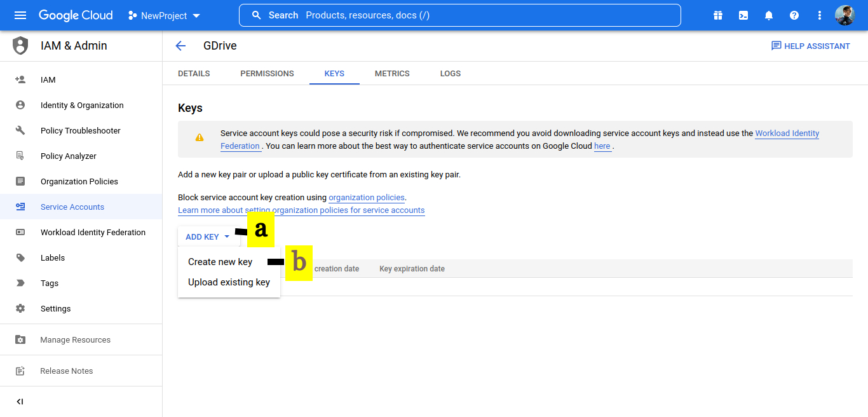The image size is (868, 417).
Task: Open IAM in the sidebar
Action: click(81, 79)
